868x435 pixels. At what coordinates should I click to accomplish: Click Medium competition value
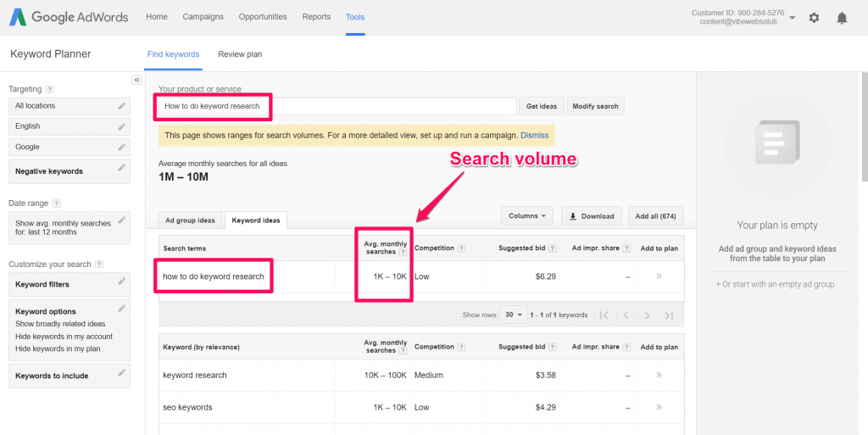429,376
